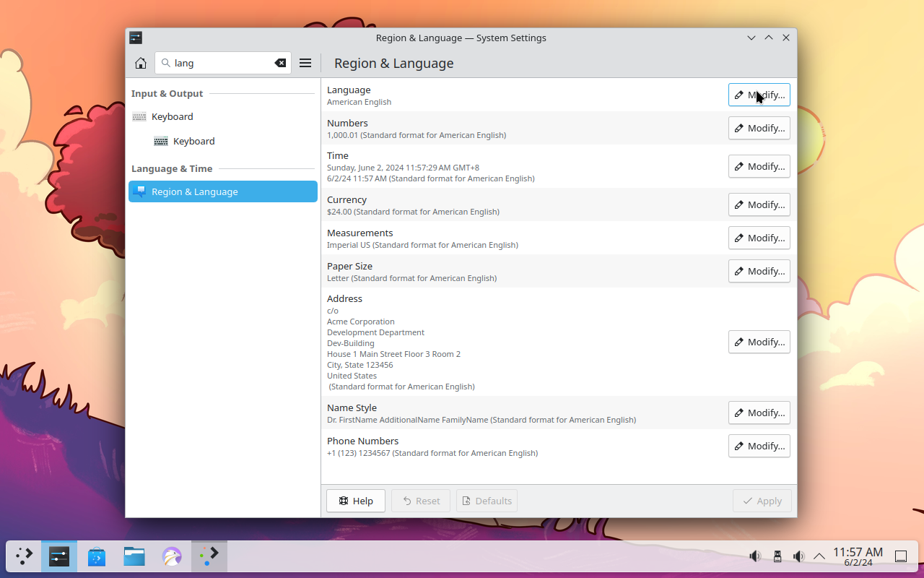Modify the Paper Size setting
Viewport: 924px width, 578px height.
tap(759, 271)
